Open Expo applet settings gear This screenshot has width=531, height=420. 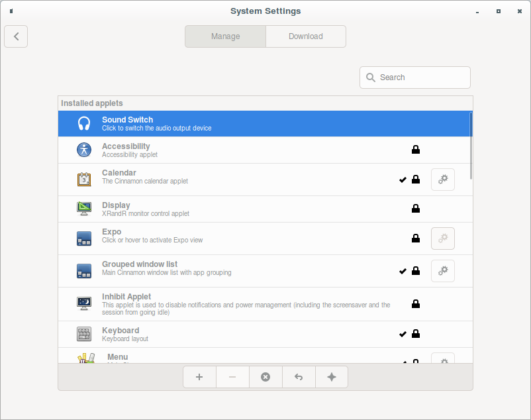coord(443,238)
